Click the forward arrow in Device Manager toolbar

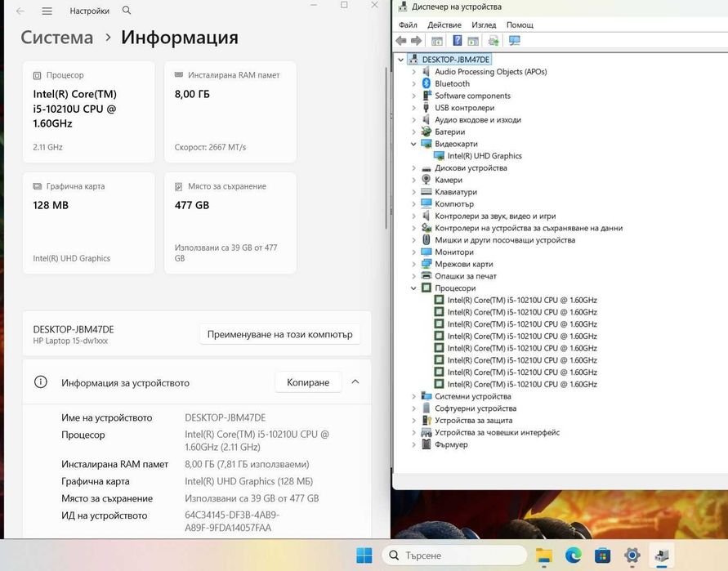coord(416,41)
